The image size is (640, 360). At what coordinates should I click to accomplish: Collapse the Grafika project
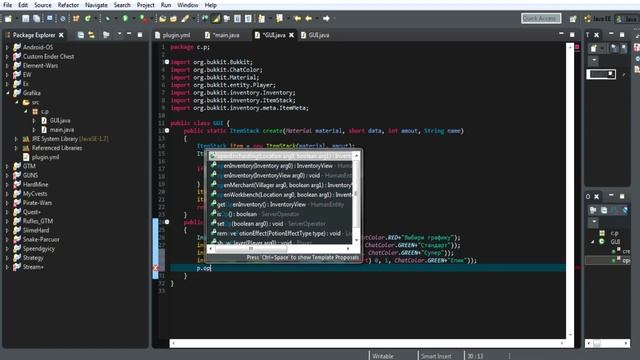pos(7,93)
